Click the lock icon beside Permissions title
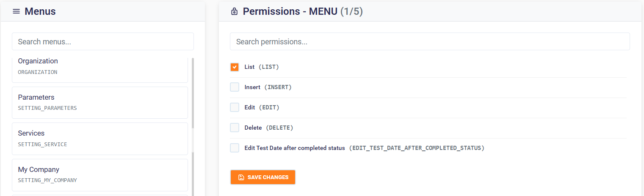Viewport: 644px width, 196px height. click(x=234, y=12)
